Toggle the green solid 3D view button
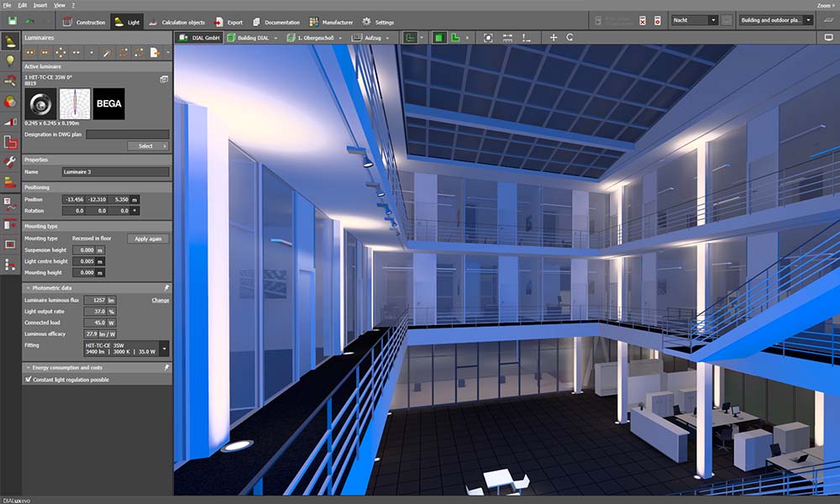Screen dimensions: 840x504 pyautogui.click(x=438, y=38)
